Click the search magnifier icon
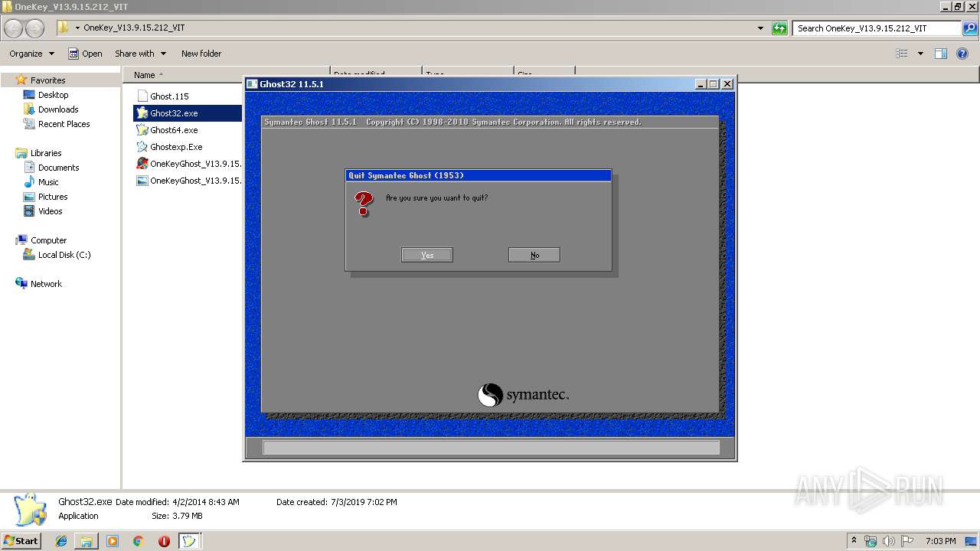 tap(969, 28)
